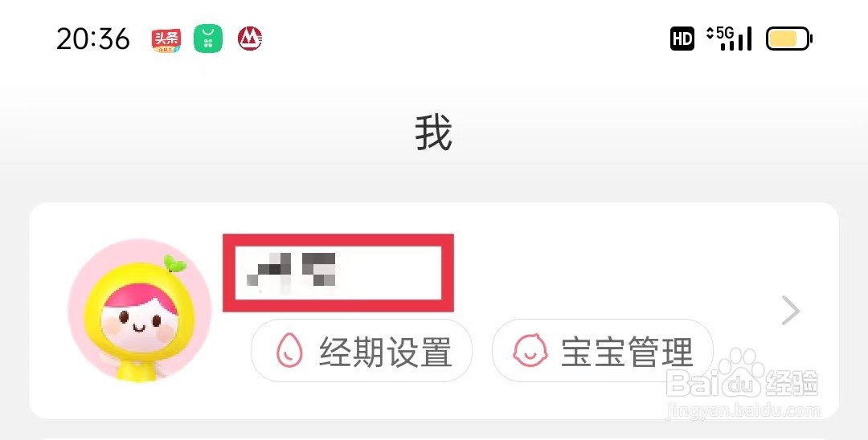Tap the red China Merchants Bank icon
868x440 pixels.
[250, 39]
